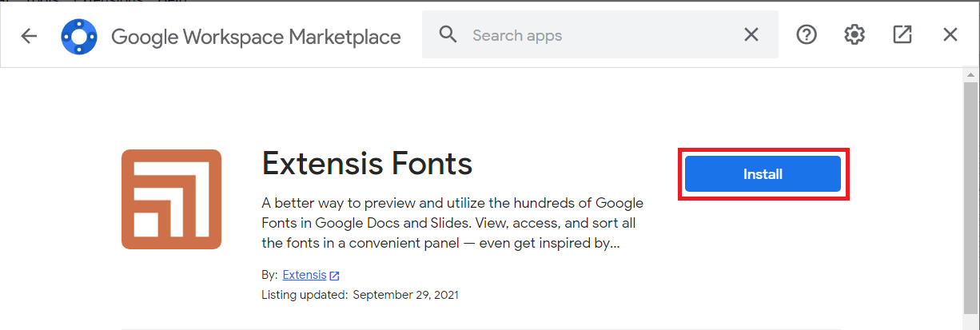
Task: Go back with the left arrow icon
Action: pyautogui.click(x=30, y=36)
